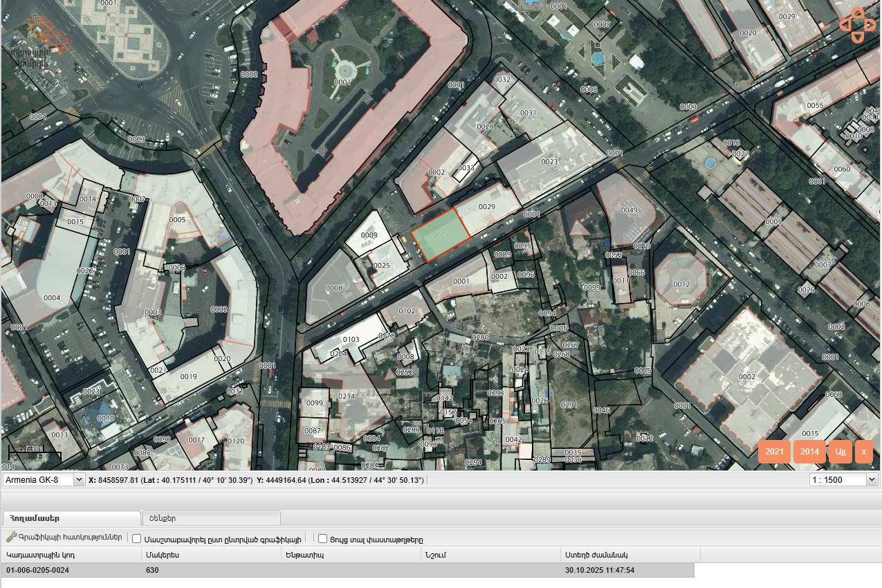Show 2014 satellite imagery

click(809, 452)
